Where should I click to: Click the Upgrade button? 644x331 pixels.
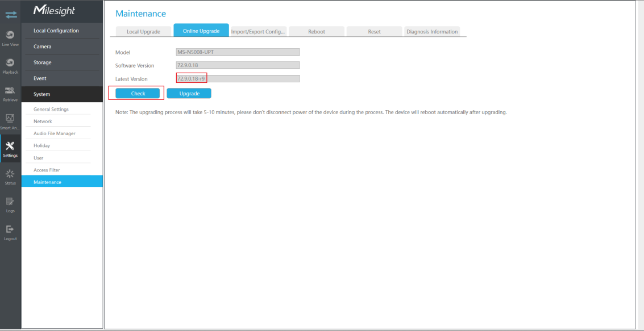[x=189, y=94]
